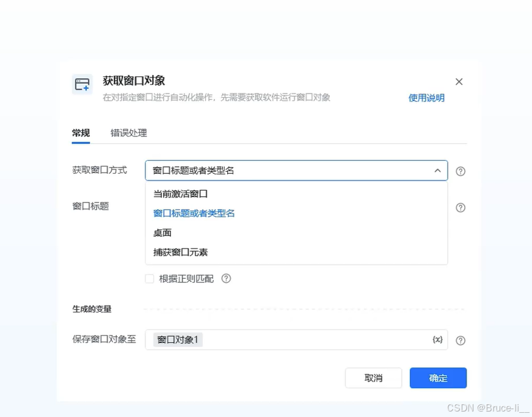Image resolution: width=532 pixels, height=417 pixels.
Task: Click the chevron arrow of 获取窗口方式 dropdown
Action: (438, 171)
